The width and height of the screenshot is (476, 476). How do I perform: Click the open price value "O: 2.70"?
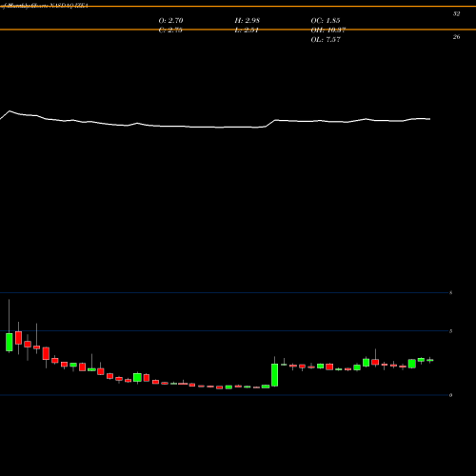click(x=170, y=21)
